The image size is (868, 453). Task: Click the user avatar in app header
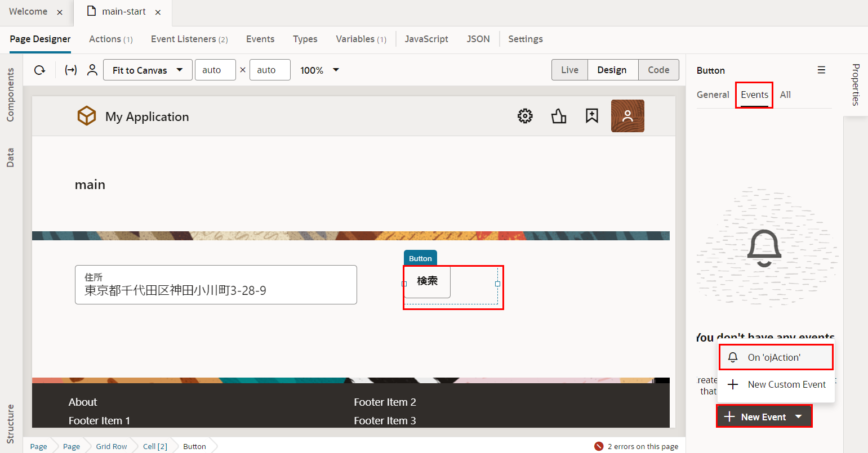point(627,116)
